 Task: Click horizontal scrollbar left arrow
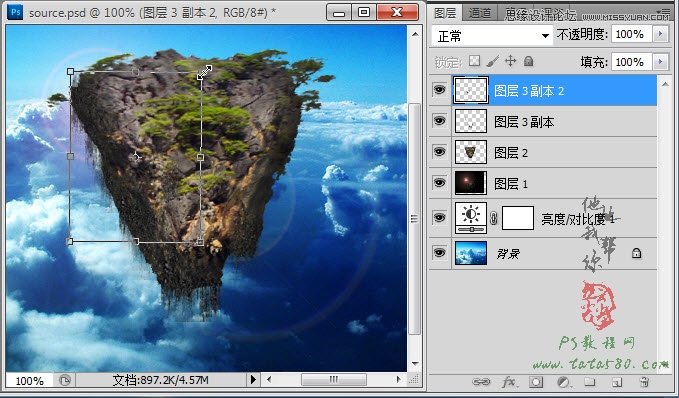pyautogui.click(x=269, y=380)
